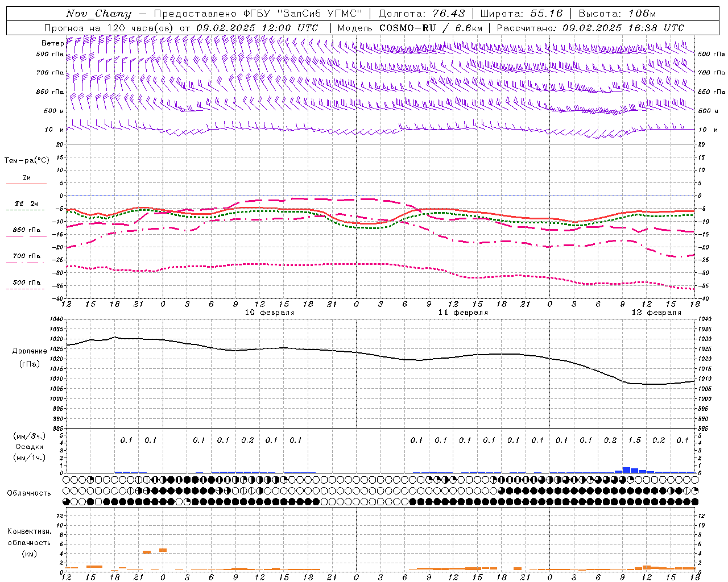
Task: Select the latitude value 'Широта: 55.16'
Action: [x=522, y=14]
